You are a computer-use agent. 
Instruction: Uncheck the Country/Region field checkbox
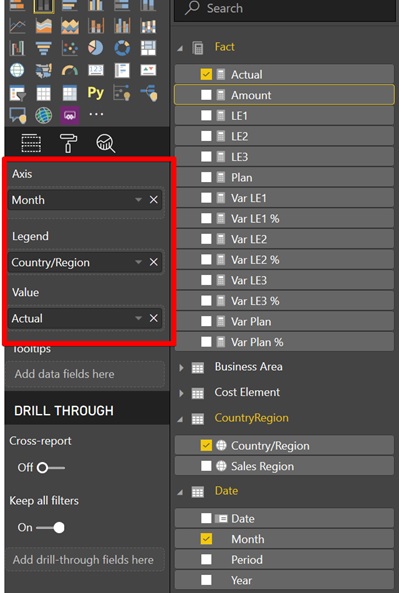[x=206, y=446]
